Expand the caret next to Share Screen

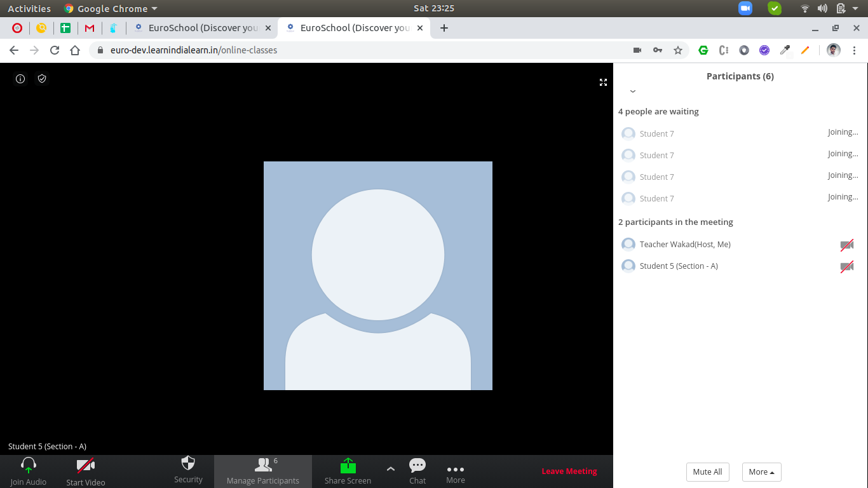click(391, 469)
